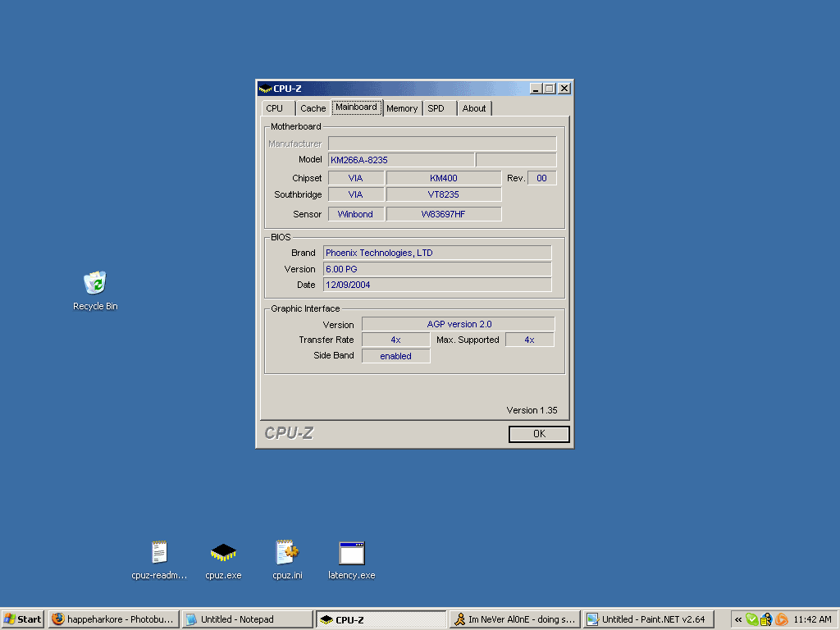The height and width of the screenshot is (630, 840).
Task: Click the Skype tray icon
Action: tap(752, 619)
